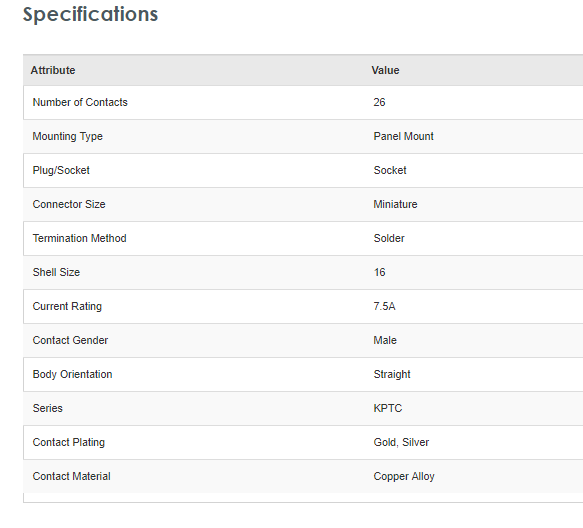Select the Mounting Type attribute
This screenshot has height=528, width=583.
point(67,136)
